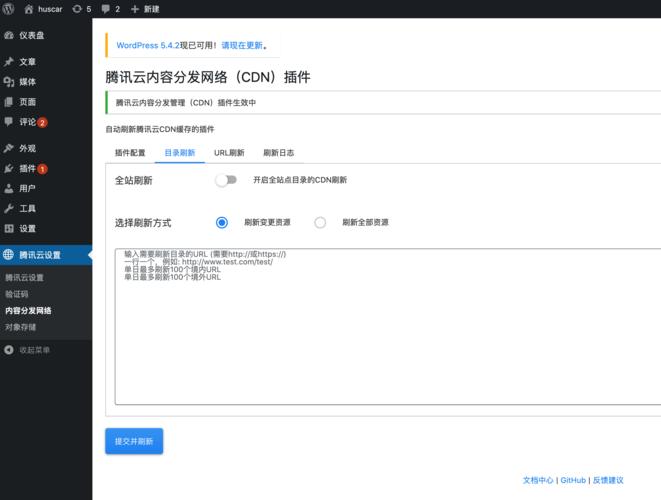Screen dimensions: 661x500
Task: Open the 对象存储 submenu item
Action: [x=21, y=327]
